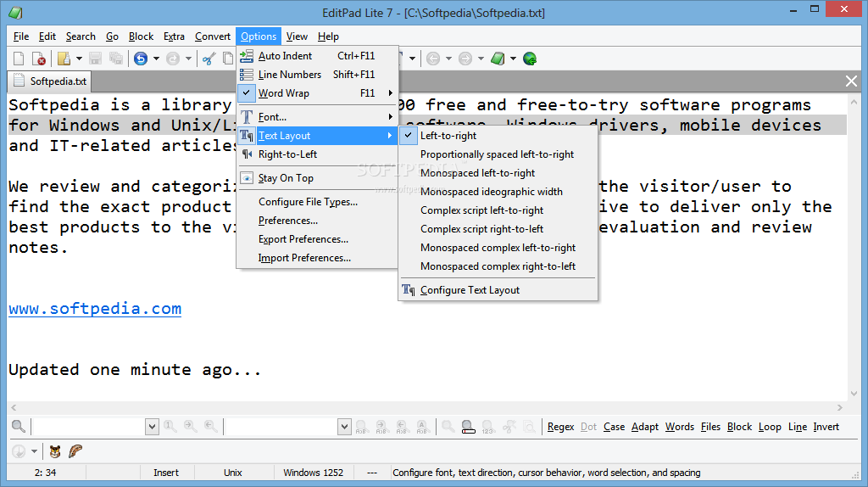Click the green EditPad notebook toolbar icon
Viewport: 868px width, 487px height.
point(498,59)
